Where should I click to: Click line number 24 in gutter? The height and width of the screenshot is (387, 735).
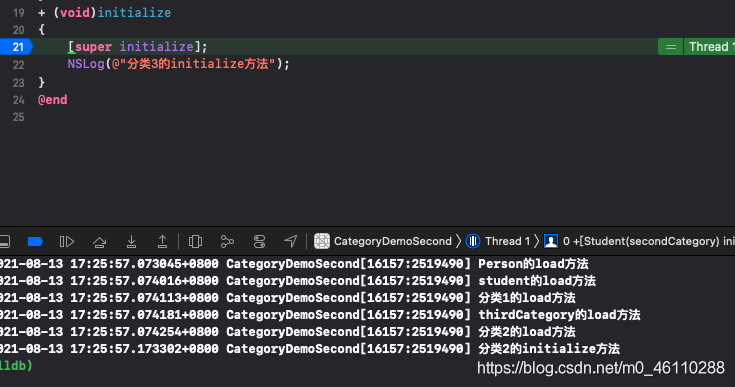tap(18, 100)
